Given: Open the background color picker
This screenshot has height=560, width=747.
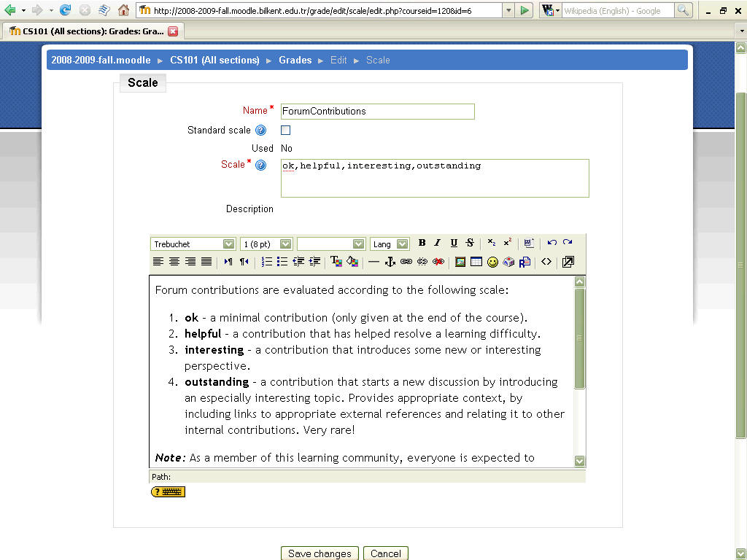Looking at the screenshot, I should coord(352,262).
